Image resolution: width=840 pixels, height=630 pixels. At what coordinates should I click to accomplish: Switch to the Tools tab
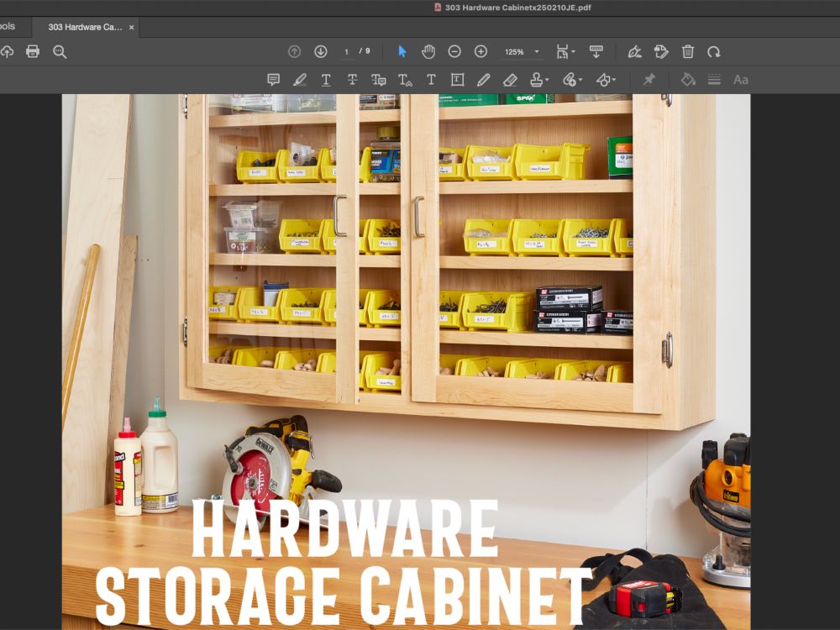point(8,26)
